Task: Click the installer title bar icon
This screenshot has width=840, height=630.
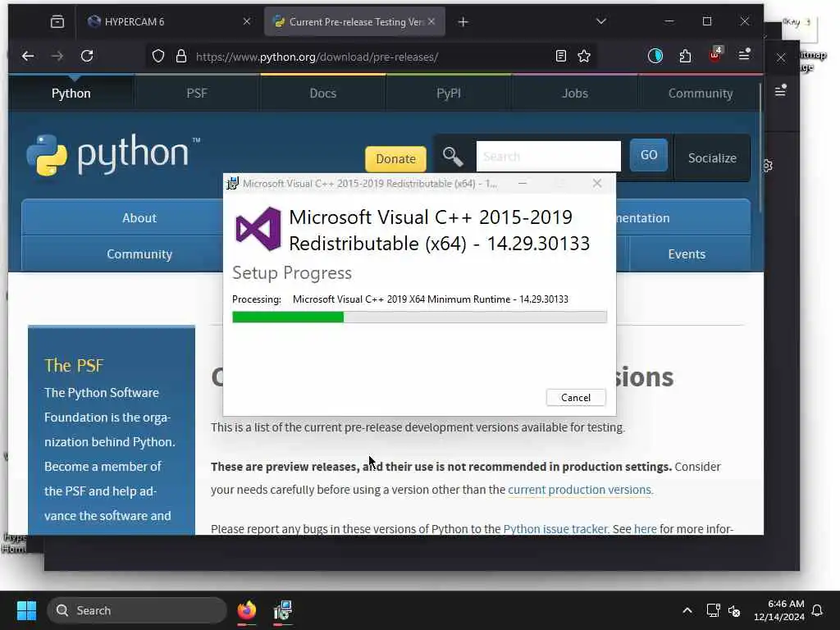Action: [x=232, y=183]
